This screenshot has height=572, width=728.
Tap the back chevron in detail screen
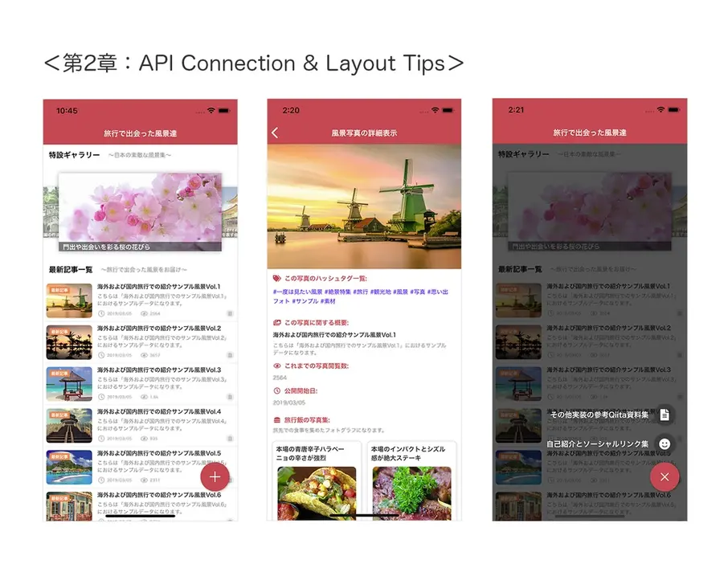pos(275,133)
